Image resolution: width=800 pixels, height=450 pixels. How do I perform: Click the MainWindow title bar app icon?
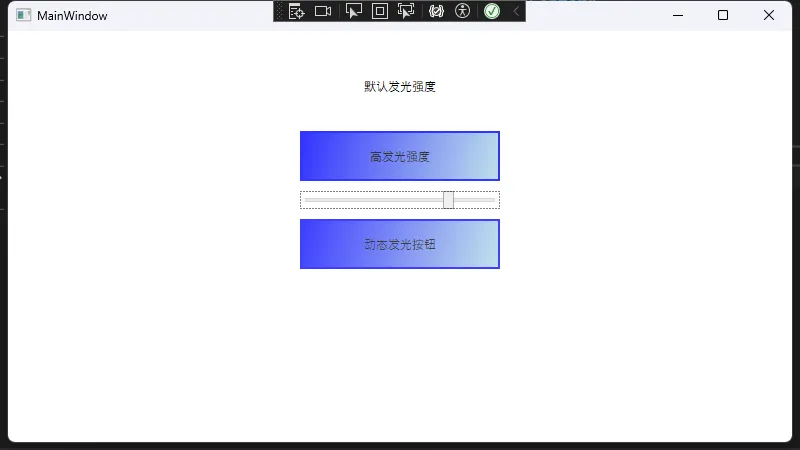23,15
